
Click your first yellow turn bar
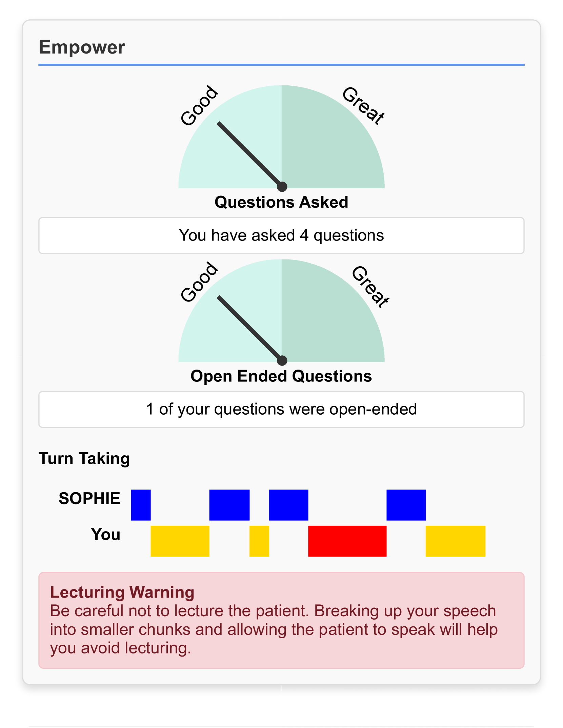tap(180, 541)
